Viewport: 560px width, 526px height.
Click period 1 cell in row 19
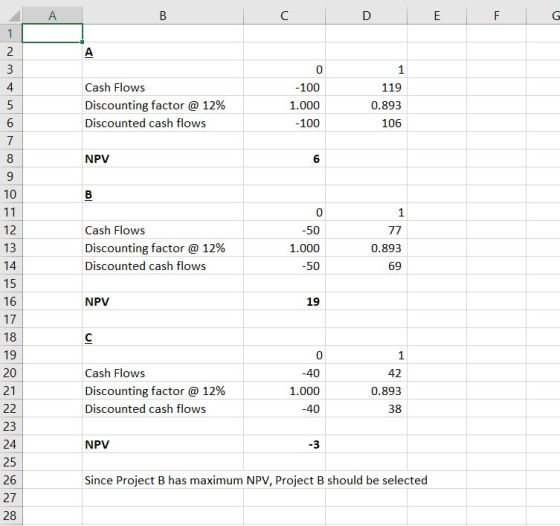tap(366, 355)
